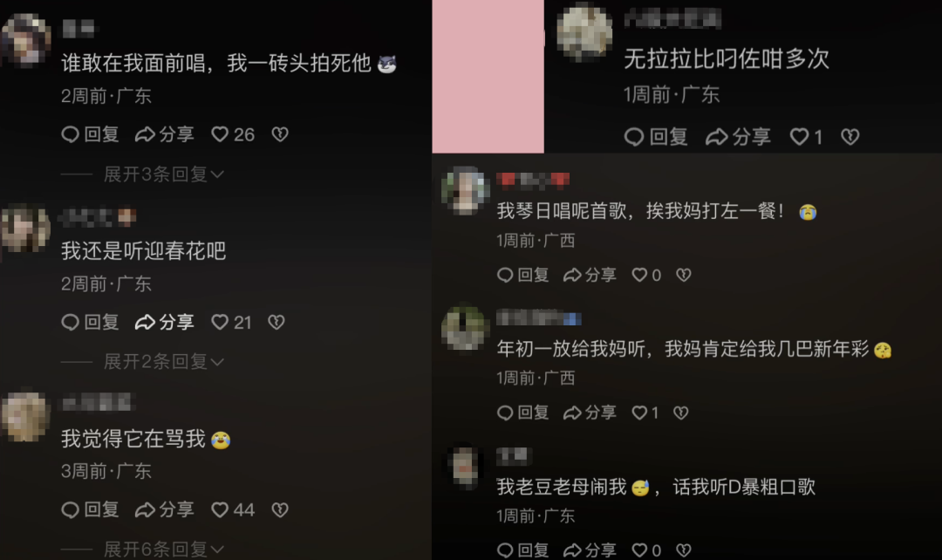The width and height of the screenshot is (942, 560).
Task: Toggle dislike on 年初一 comment
Action: 680,413
